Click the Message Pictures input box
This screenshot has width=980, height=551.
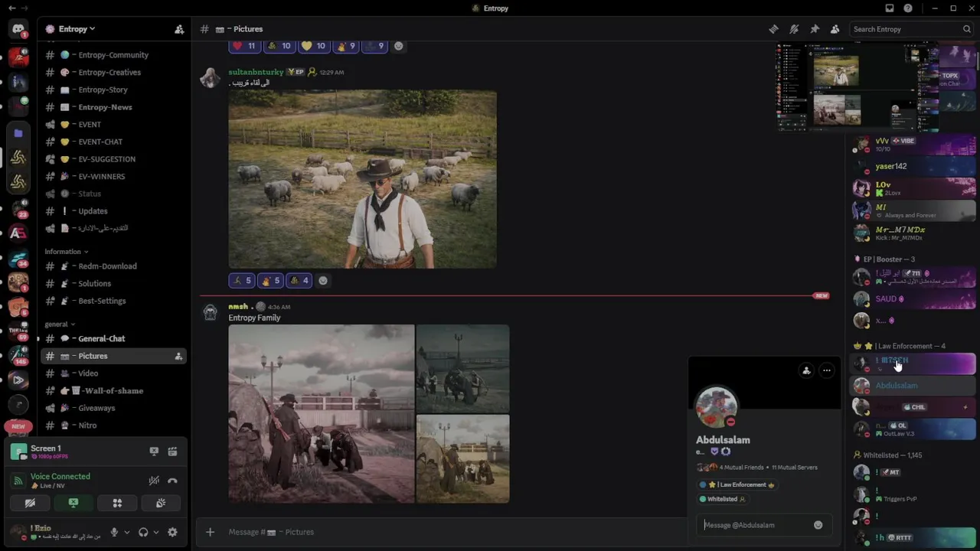(x=452, y=532)
